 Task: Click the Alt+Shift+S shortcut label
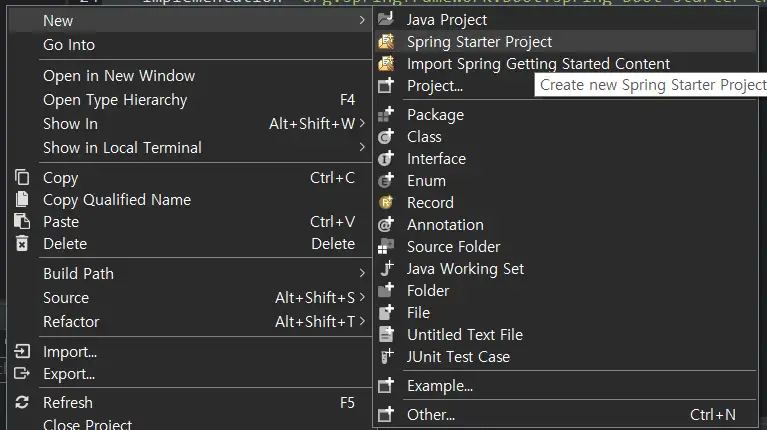click(315, 297)
